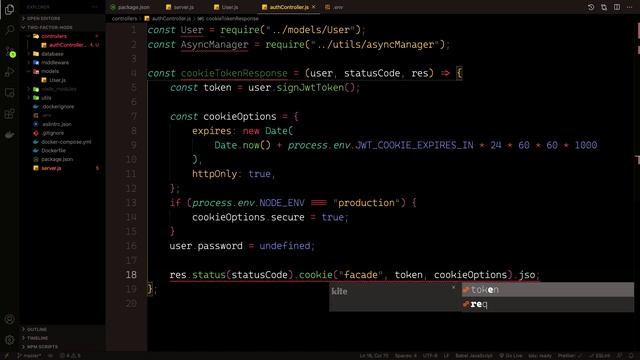Close the kite documentation popup
Viewport: 640px width, 360px height.
453,287
